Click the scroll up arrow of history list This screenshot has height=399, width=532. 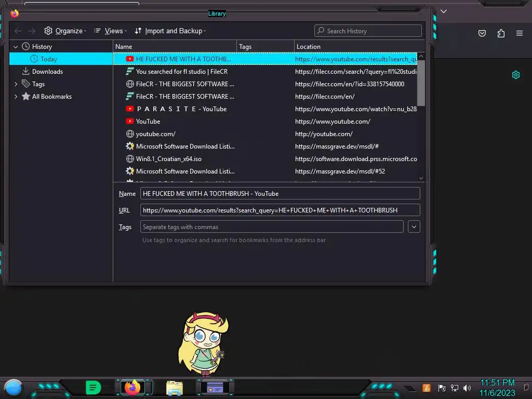point(421,56)
